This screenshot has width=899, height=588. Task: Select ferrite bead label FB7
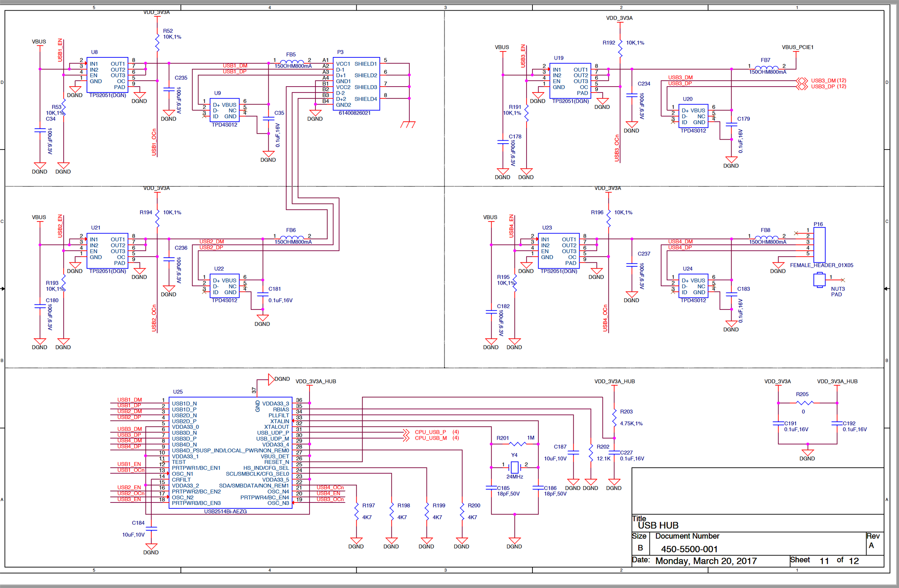pos(765,60)
